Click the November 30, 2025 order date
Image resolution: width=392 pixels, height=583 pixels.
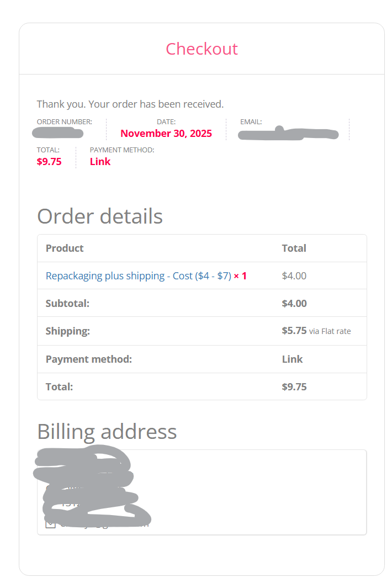(166, 134)
